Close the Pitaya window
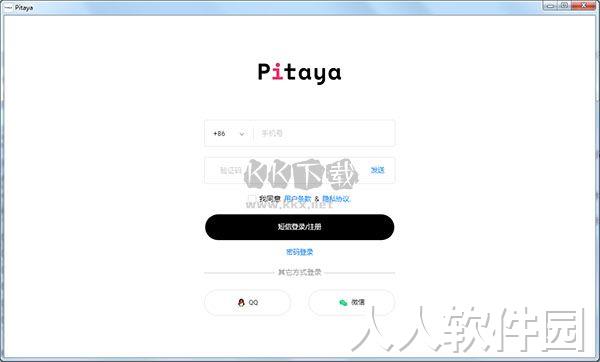The height and width of the screenshot is (362, 600). (584, 5)
